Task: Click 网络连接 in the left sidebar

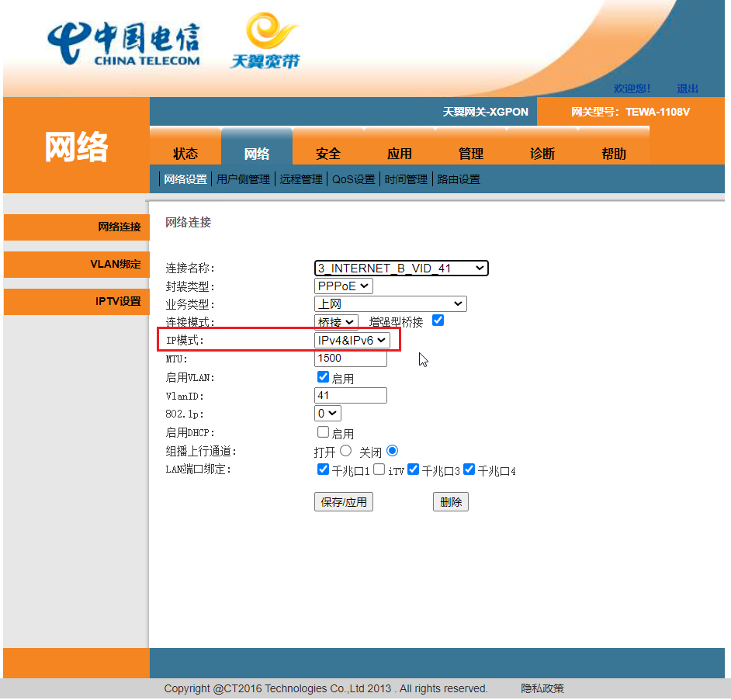Action: 77,227
